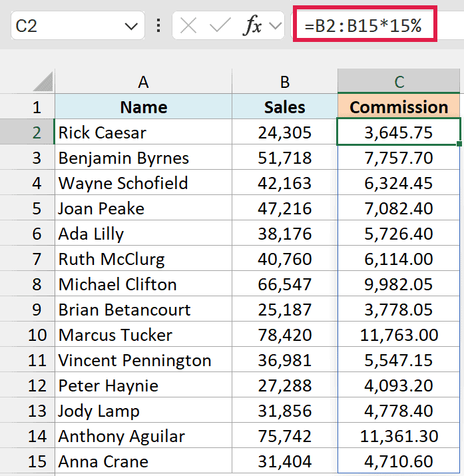Click inside the formula bar text

click(x=363, y=25)
